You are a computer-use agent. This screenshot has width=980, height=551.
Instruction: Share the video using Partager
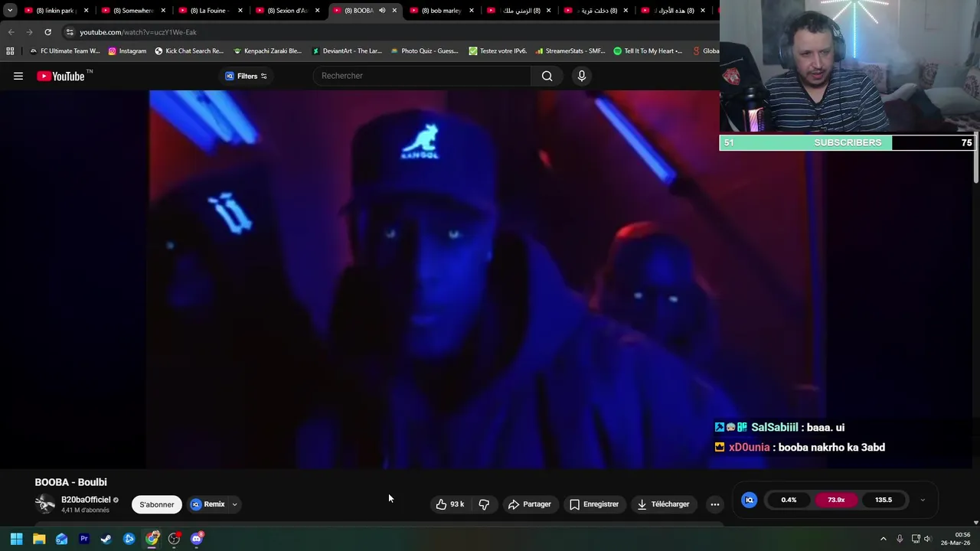click(x=530, y=504)
